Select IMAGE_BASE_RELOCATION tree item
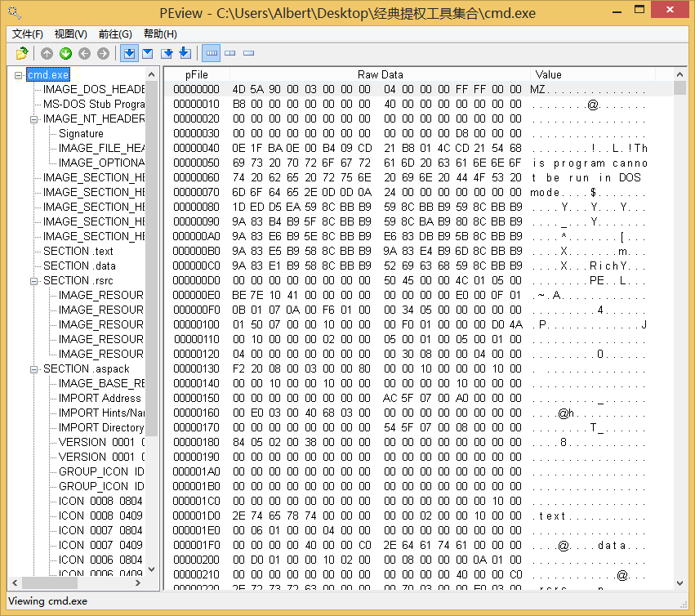 tap(101, 384)
